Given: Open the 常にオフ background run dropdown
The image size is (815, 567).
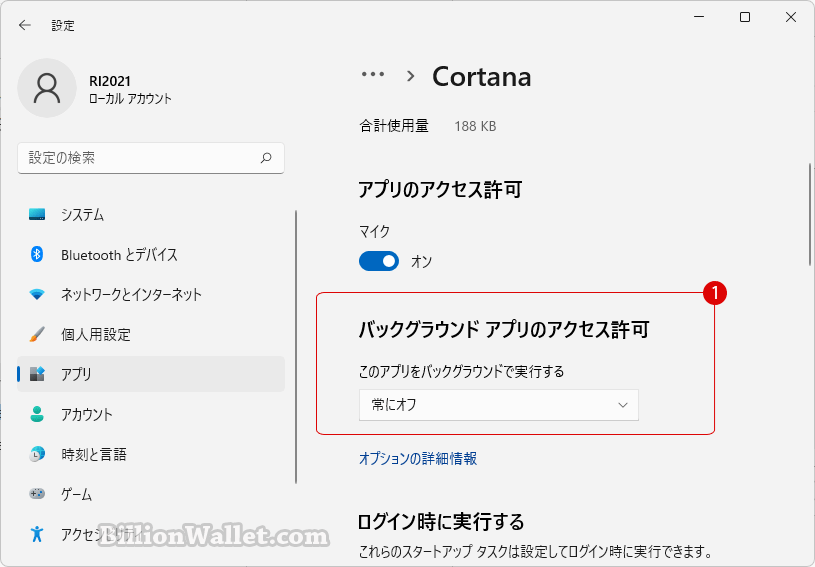Looking at the screenshot, I should pyautogui.click(x=498, y=405).
